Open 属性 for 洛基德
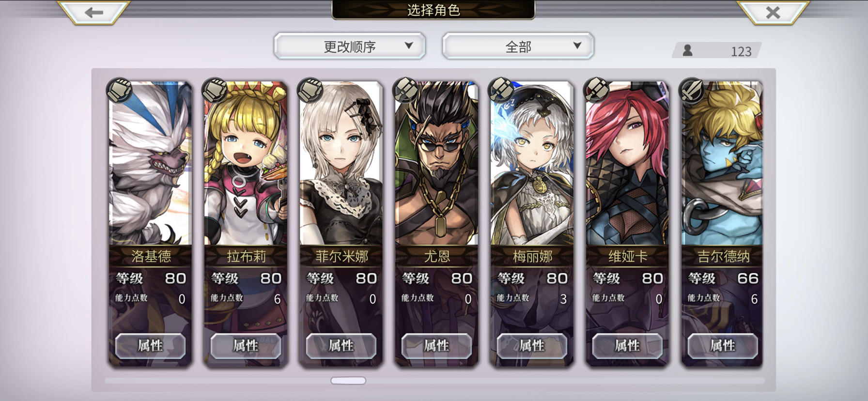 point(150,346)
